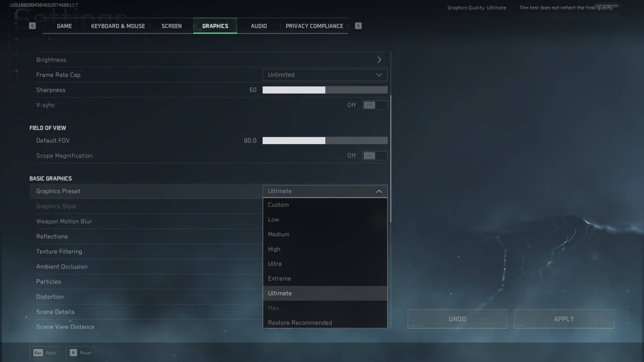
Task: Adjust the Default FOV slider
Action: point(325,140)
